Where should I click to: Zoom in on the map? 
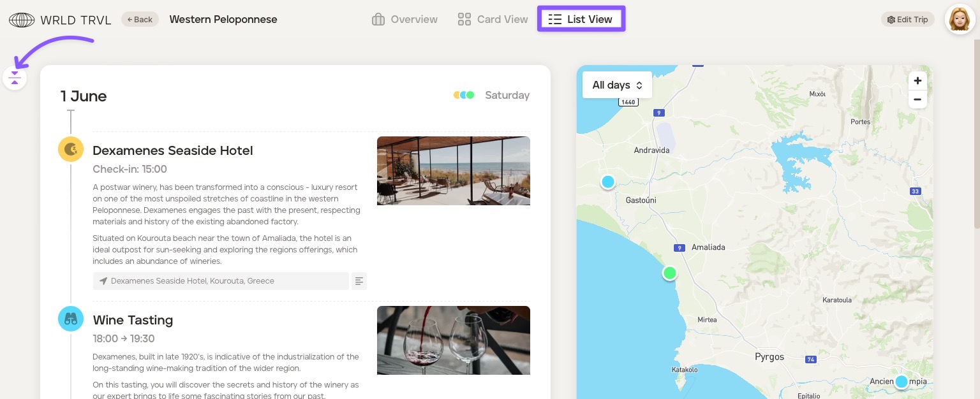coord(917,81)
